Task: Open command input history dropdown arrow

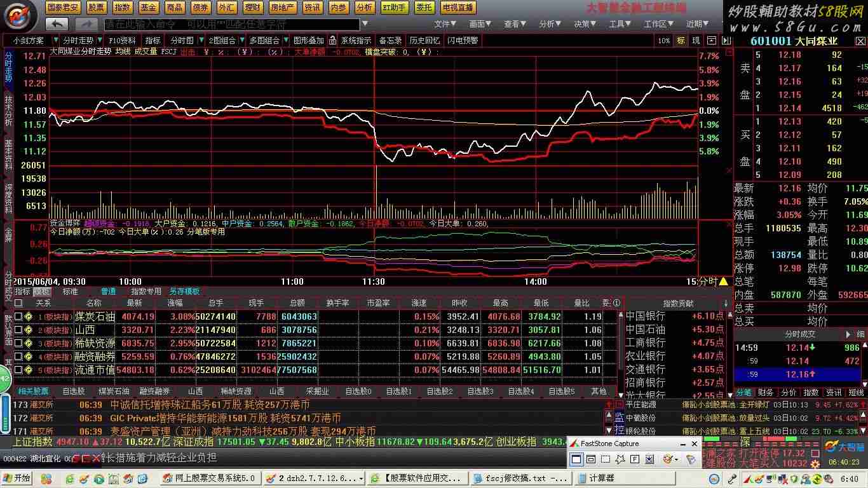Action: (365, 25)
